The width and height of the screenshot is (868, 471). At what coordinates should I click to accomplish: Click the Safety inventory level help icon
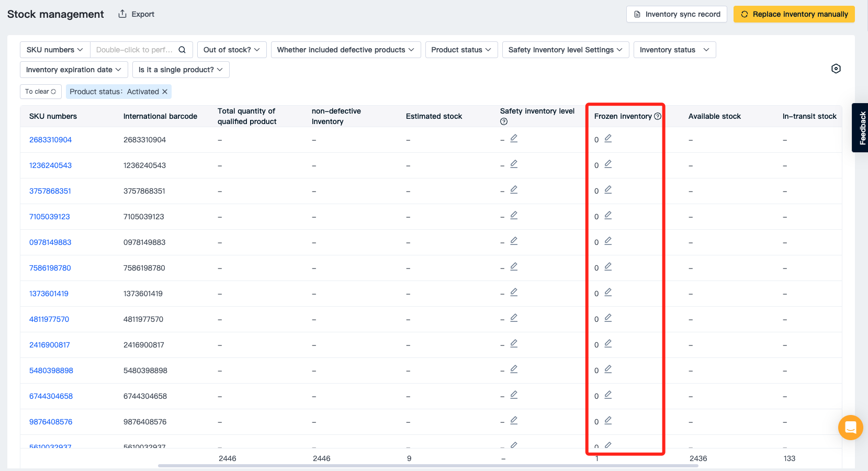tap(504, 121)
